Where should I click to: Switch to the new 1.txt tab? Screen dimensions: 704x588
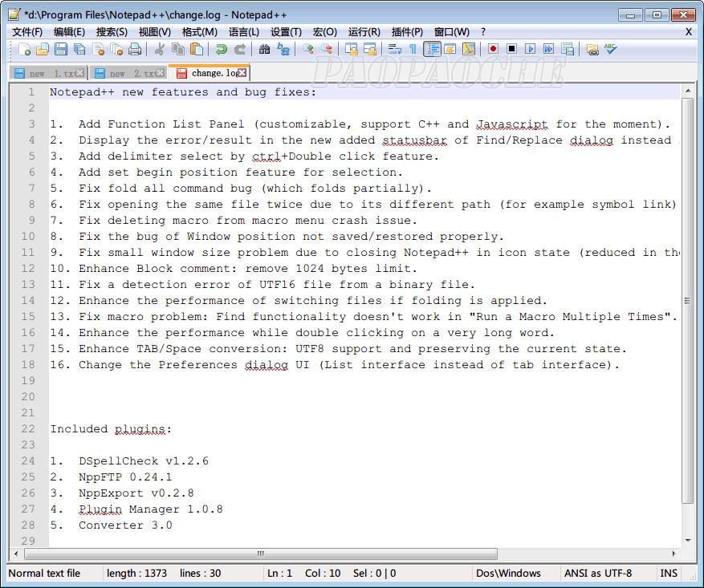(x=48, y=73)
